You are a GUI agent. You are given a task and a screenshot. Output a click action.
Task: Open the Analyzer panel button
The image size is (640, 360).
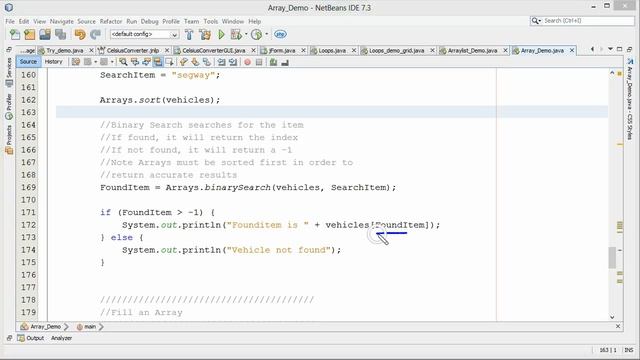click(x=61, y=338)
